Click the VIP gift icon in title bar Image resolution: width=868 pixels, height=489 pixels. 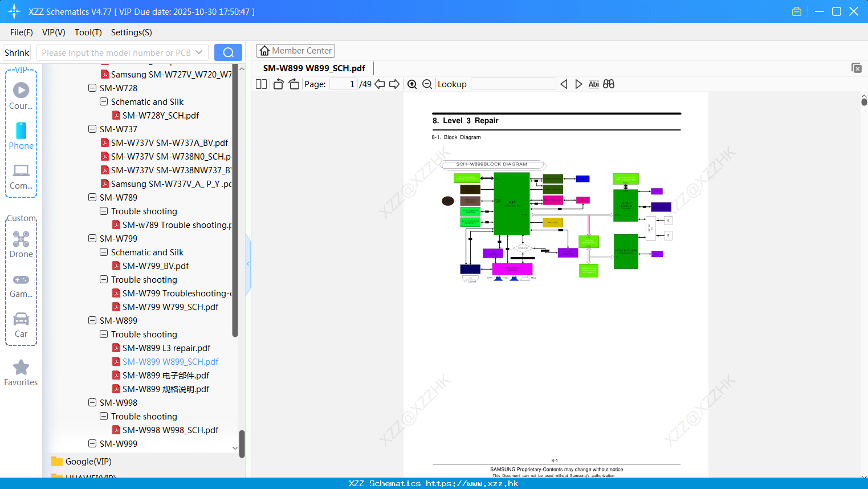(797, 11)
